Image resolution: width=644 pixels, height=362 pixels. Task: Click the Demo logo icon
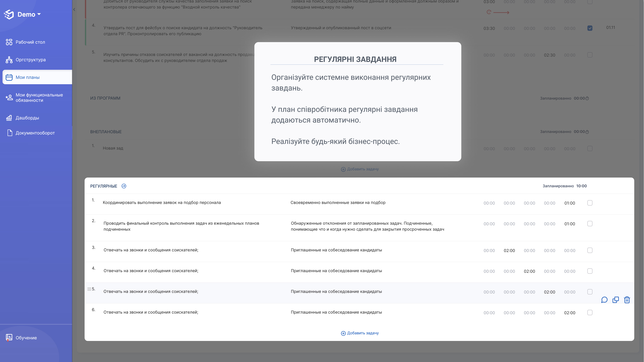point(9,14)
